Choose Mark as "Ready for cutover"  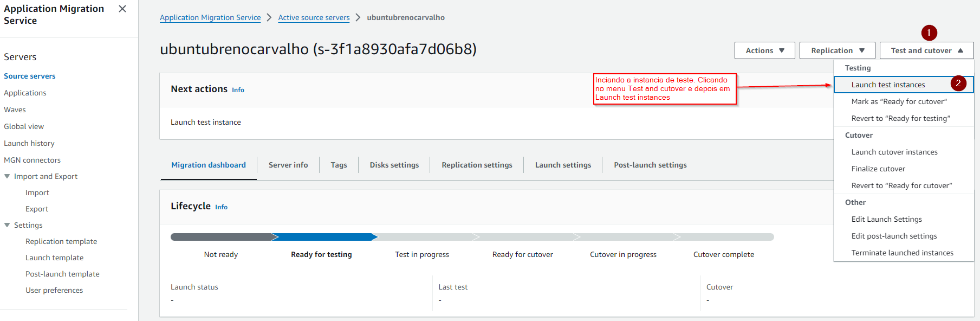click(x=899, y=101)
